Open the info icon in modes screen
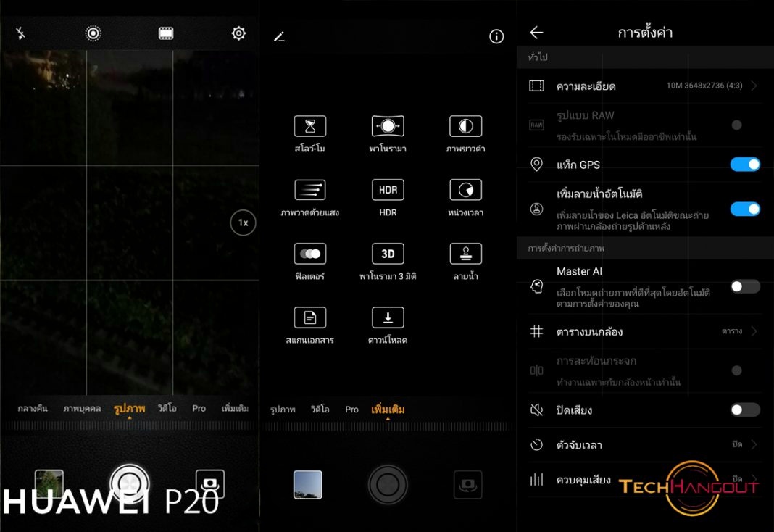The width and height of the screenshot is (774, 532). pyautogui.click(x=496, y=36)
